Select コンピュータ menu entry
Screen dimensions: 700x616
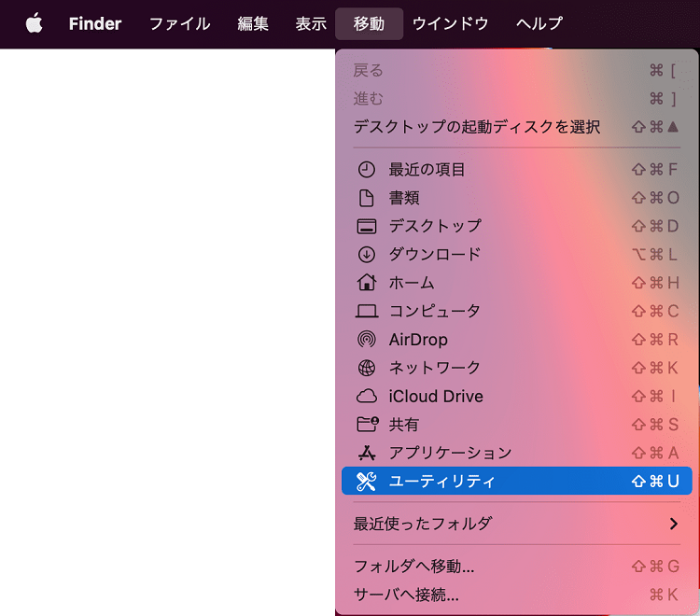tap(516, 311)
